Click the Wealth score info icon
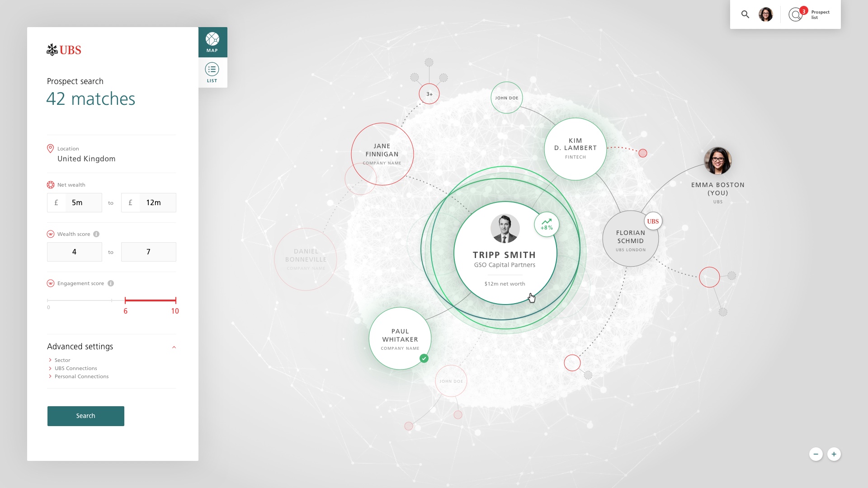 [96, 234]
